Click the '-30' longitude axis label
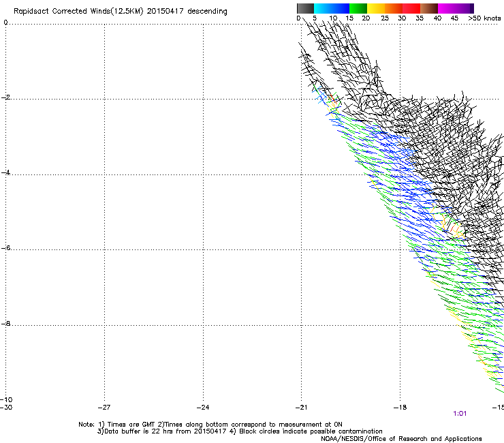Image resolution: width=504 pixels, height=443 pixels. coord(6,408)
